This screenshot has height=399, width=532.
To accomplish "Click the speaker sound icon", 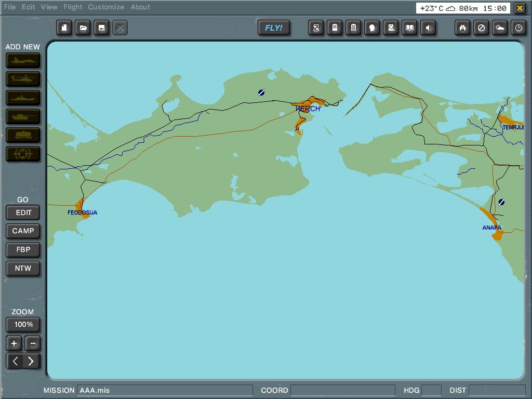I will [428, 28].
